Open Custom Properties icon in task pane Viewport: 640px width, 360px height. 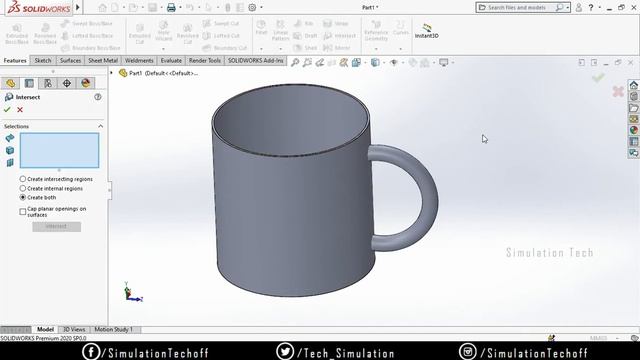(633, 142)
